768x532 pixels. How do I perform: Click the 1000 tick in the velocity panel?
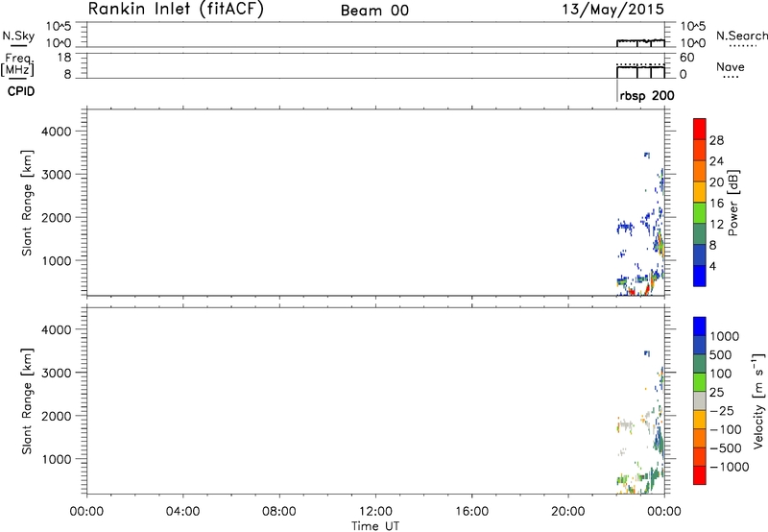coord(56,459)
